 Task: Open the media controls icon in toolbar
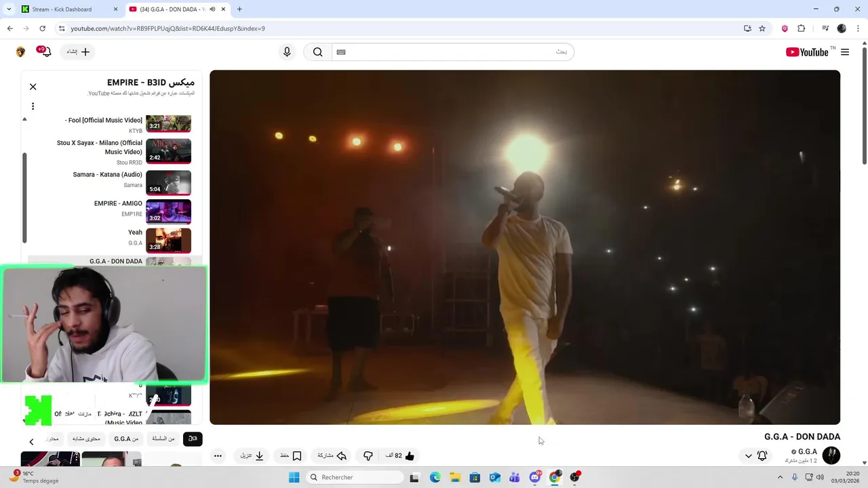[825, 28]
